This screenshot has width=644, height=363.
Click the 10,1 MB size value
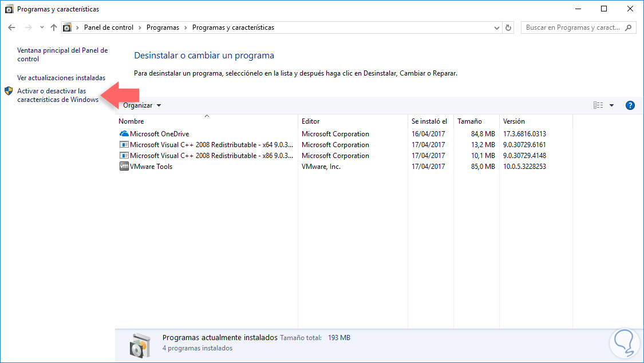[x=483, y=156]
